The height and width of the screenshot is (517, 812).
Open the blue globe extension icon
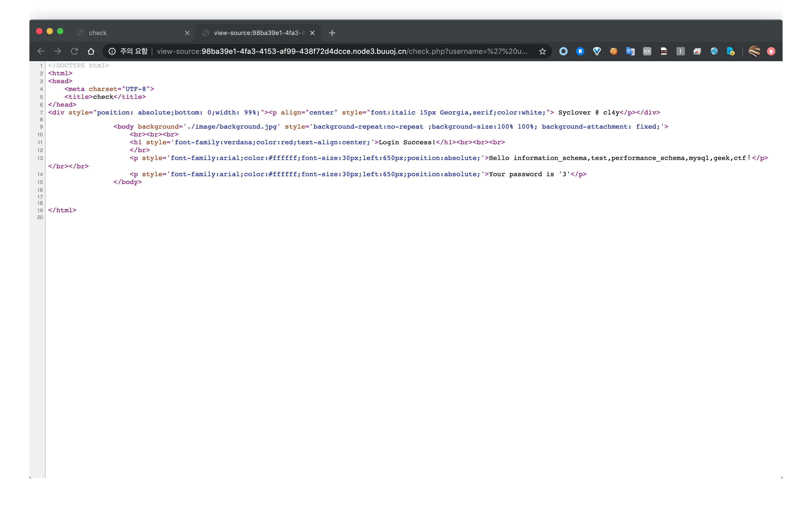714,51
